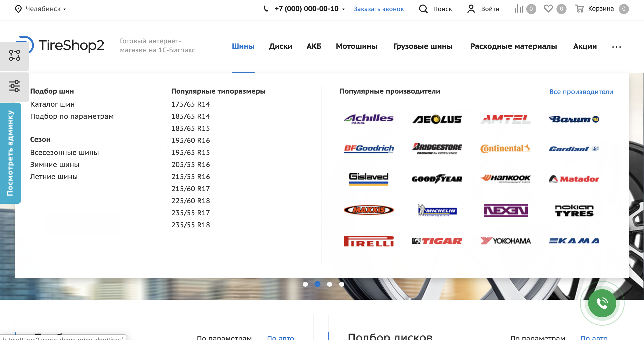Select the Achilles brand logo
This screenshot has height=340, width=644.
[x=369, y=119]
